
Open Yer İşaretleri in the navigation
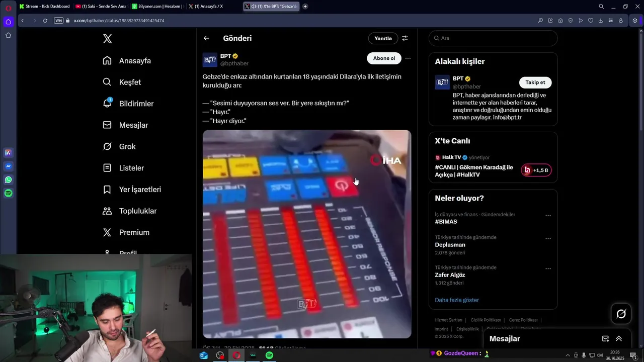coord(132,190)
